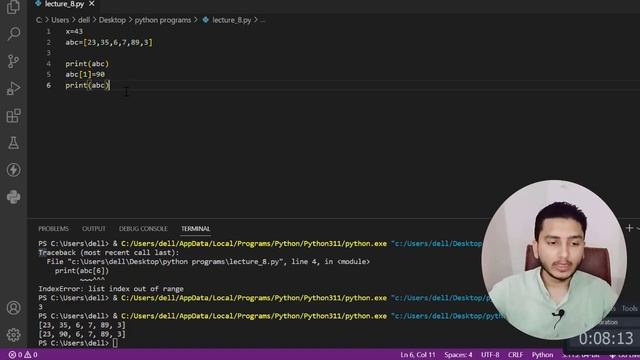Click the webcam video overlay
The height and width of the screenshot is (360, 640).
[x=554, y=260]
